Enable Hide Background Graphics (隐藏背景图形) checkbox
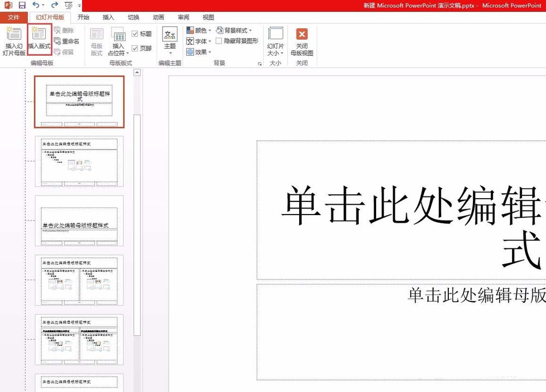 219,41
